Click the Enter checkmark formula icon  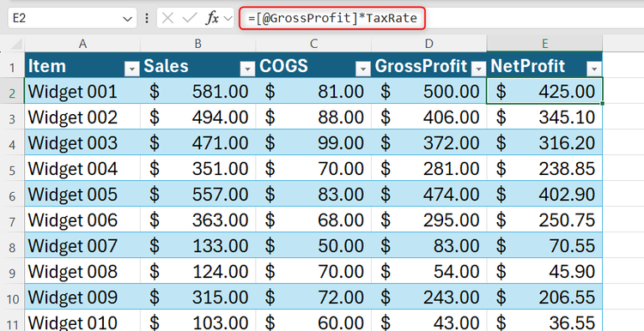[190, 19]
